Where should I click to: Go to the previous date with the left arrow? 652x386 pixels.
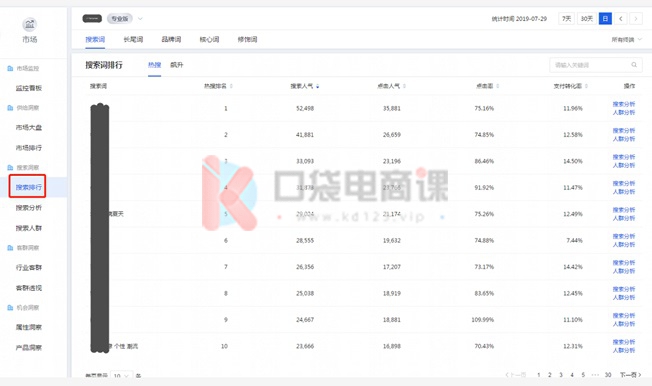[621, 19]
